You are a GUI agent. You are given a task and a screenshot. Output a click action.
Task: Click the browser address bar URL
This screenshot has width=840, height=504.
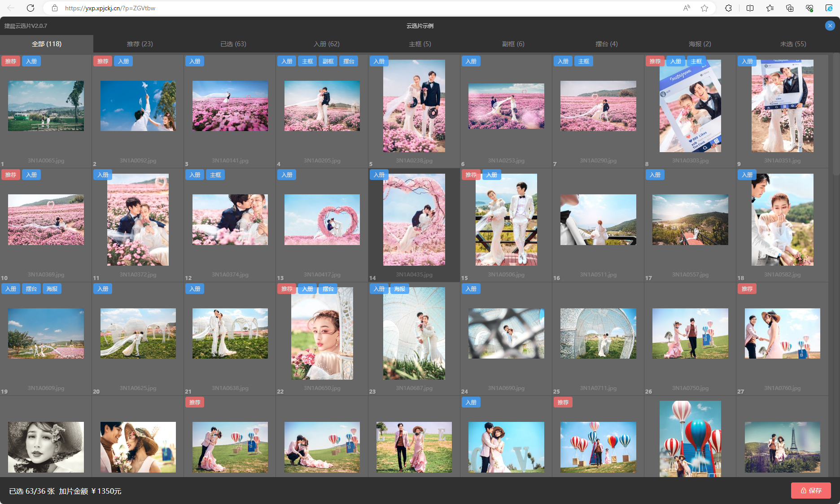(110, 8)
